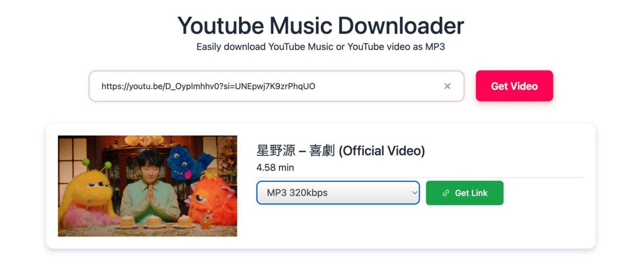Click the Youtube Music Downloader heading
Image resolution: width=644 pixels, height=268 pixels.
321,25
